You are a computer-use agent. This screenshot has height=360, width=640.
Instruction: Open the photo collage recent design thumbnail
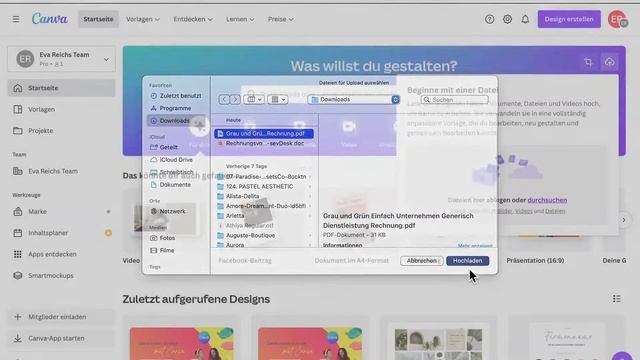pyautogui.click(x=438, y=338)
